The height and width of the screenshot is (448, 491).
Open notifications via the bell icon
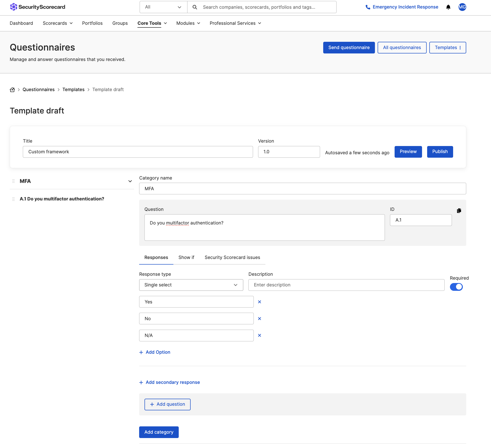[x=448, y=7]
